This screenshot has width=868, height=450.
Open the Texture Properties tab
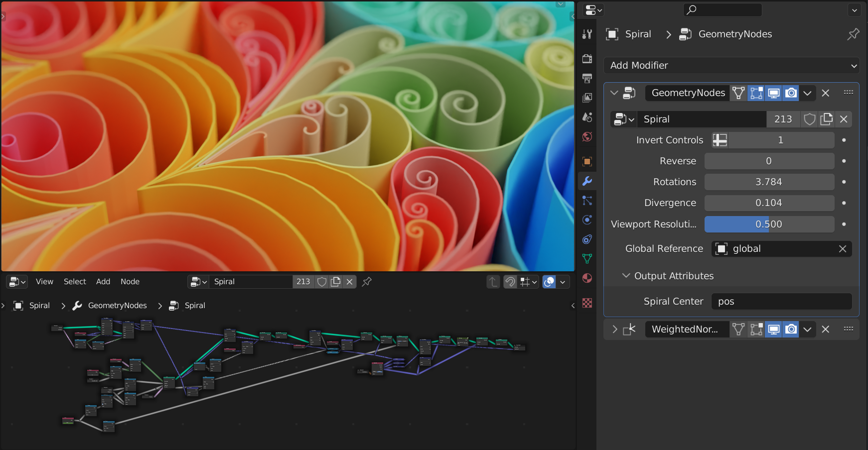coord(587,303)
